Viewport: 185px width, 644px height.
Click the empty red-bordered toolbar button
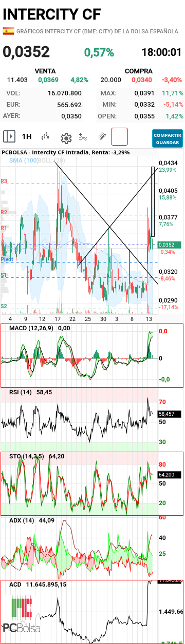click(119, 136)
